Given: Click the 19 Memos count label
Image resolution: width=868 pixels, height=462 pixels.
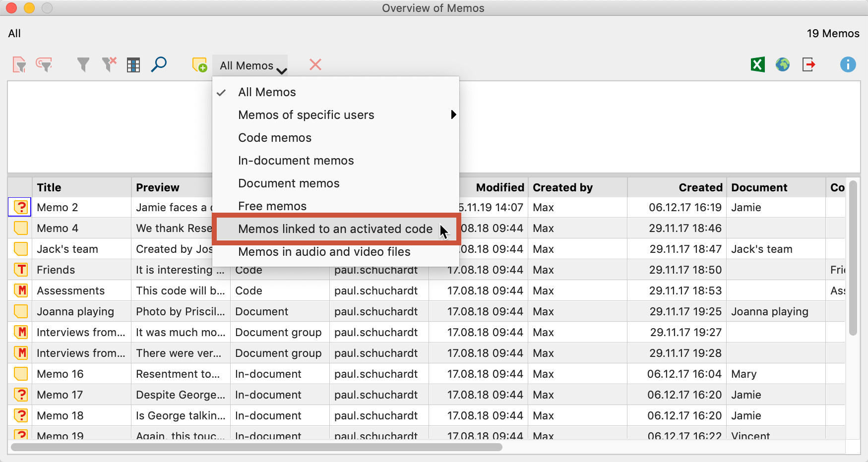Looking at the screenshot, I should pos(833,33).
